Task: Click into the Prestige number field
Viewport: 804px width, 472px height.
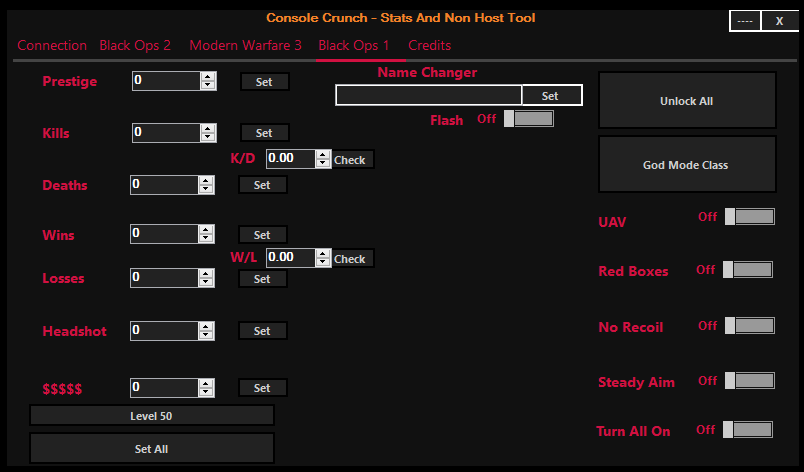Action: click(x=166, y=81)
